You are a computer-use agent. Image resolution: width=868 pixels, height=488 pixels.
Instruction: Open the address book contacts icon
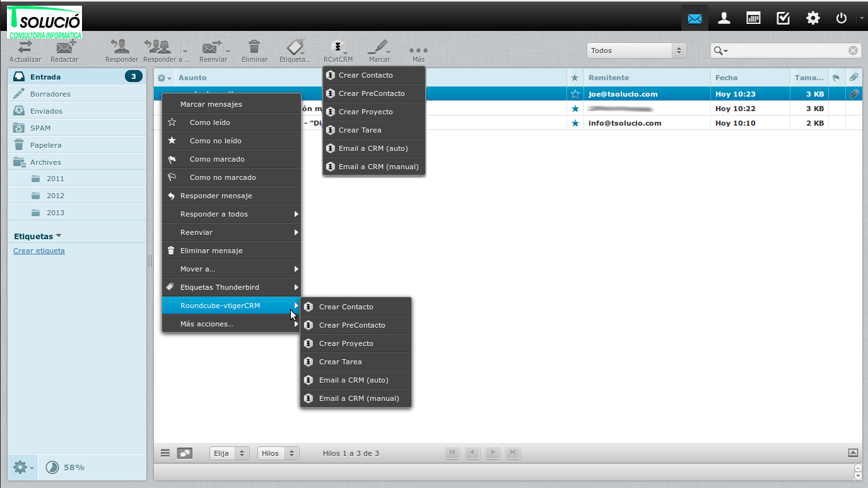pyautogui.click(x=724, y=18)
